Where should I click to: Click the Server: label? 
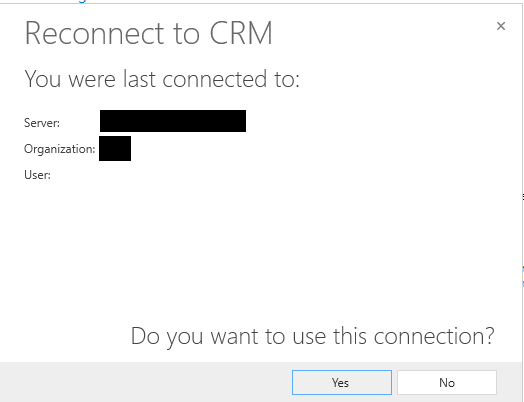[x=42, y=123]
